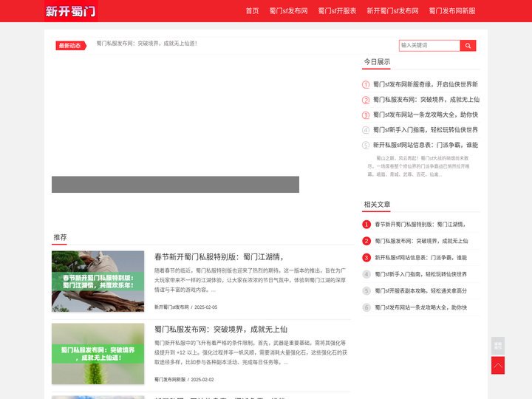This screenshot has width=532, height=399.
Task: Click the date 2025-02-02
Action: click(x=202, y=379)
